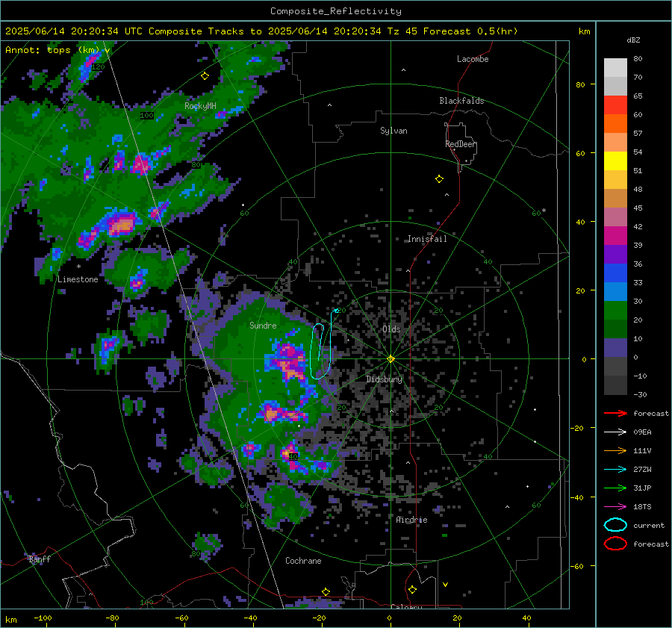Click the Didsbury city label
672x628 pixels.
tap(384, 379)
